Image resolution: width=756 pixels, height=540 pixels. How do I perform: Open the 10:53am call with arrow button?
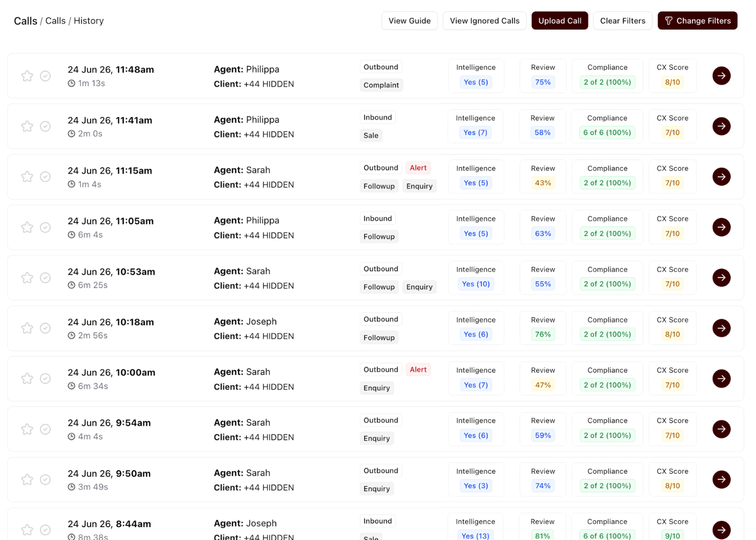tap(721, 278)
